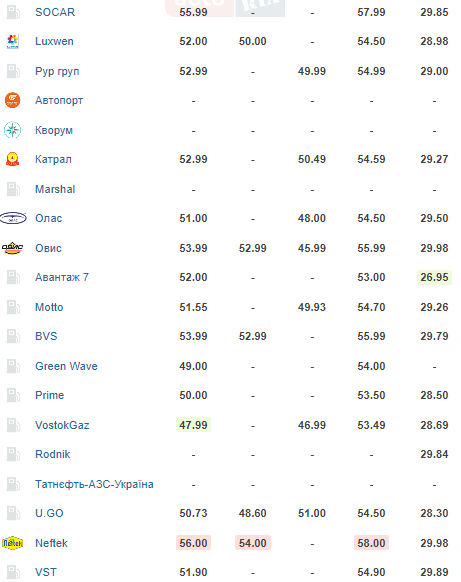Click the Motto fuel pump placeholder icon

coord(13,307)
